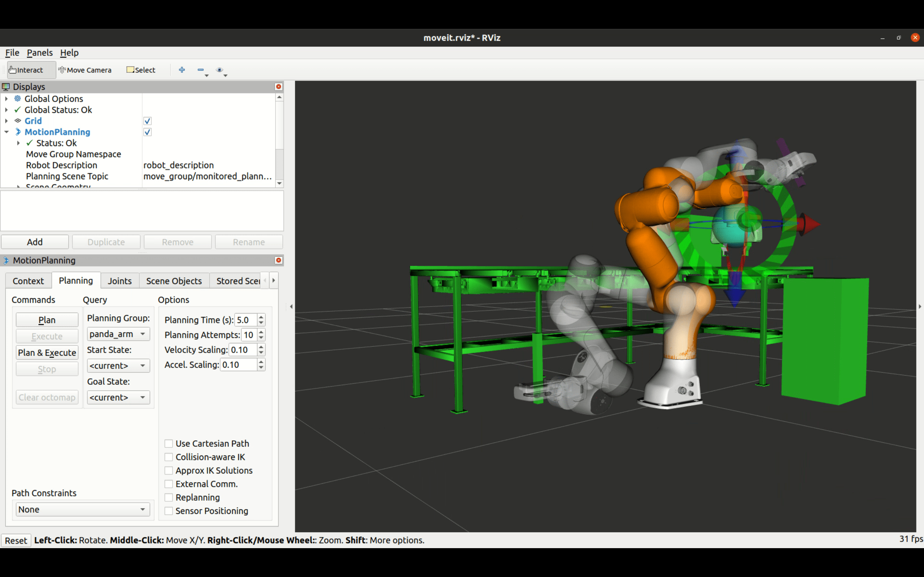924x577 pixels.
Task: Click the blue plus add-tool icon
Action: (x=182, y=70)
